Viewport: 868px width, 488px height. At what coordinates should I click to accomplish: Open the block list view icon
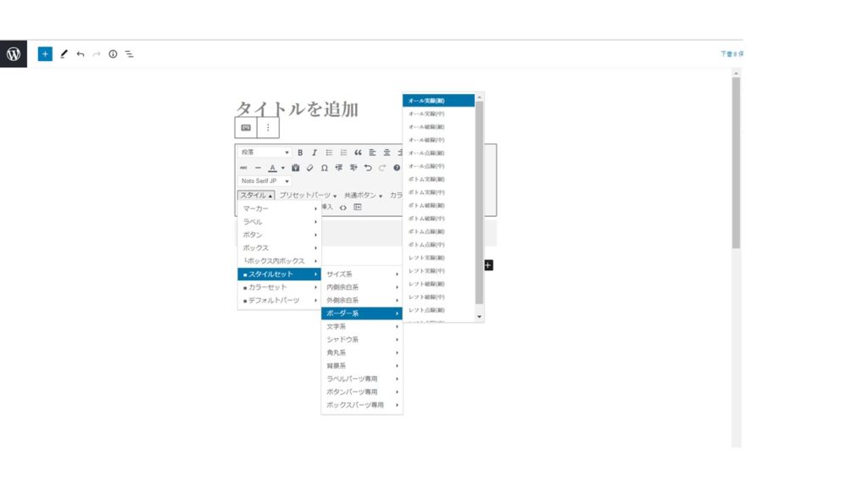click(x=130, y=53)
